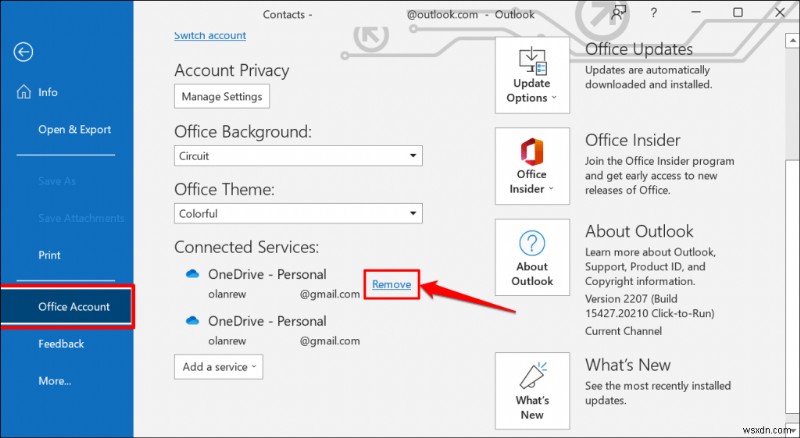Open the Office Theme dropdown showing Colorful
This screenshot has height=438, width=800.
(x=298, y=213)
